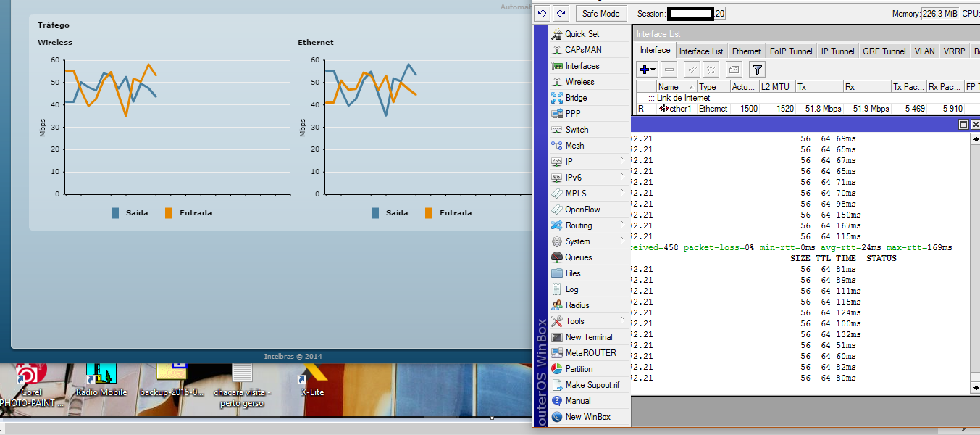Select the ether1 interface row
980x435 pixels.
pos(808,109)
